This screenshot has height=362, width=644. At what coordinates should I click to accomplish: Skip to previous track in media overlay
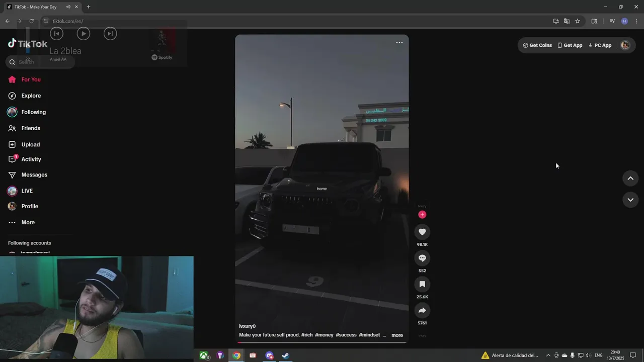[x=56, y=33]
